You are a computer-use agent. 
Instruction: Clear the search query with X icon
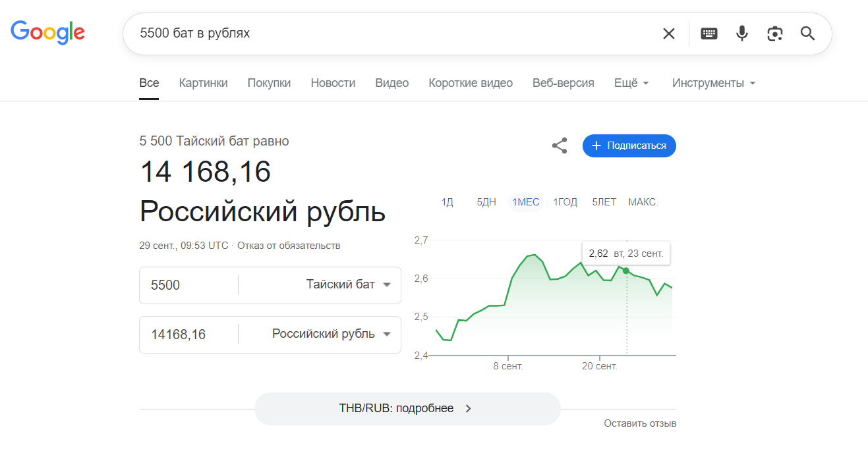click(x=668, y=34)
